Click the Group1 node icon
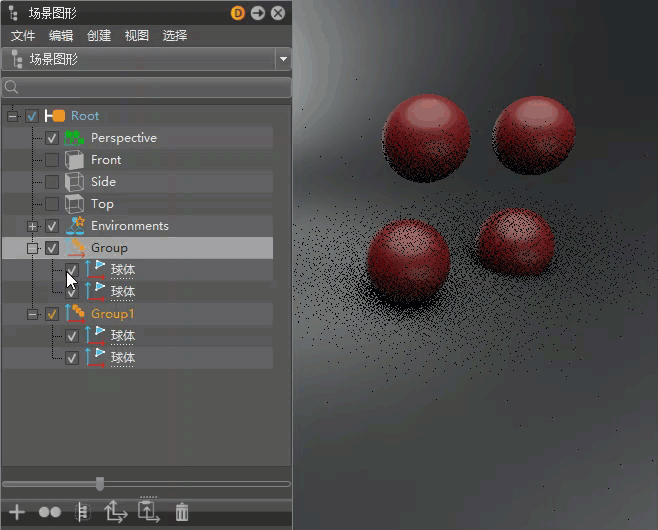Screen dimensions: 658x530 (x=75, y=314)
